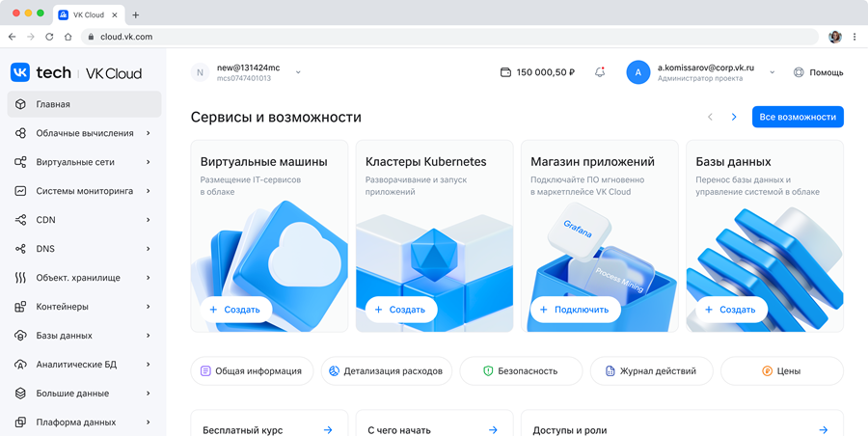Open Общая информация section
868x436 pixels.
(252, 371)
